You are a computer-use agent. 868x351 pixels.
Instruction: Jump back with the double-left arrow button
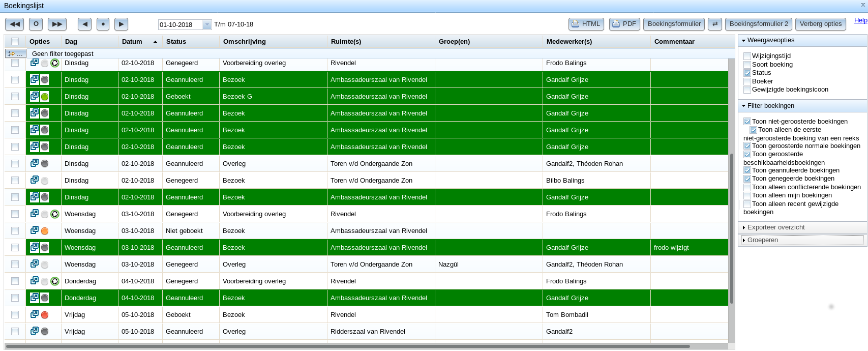pos(14,24)
